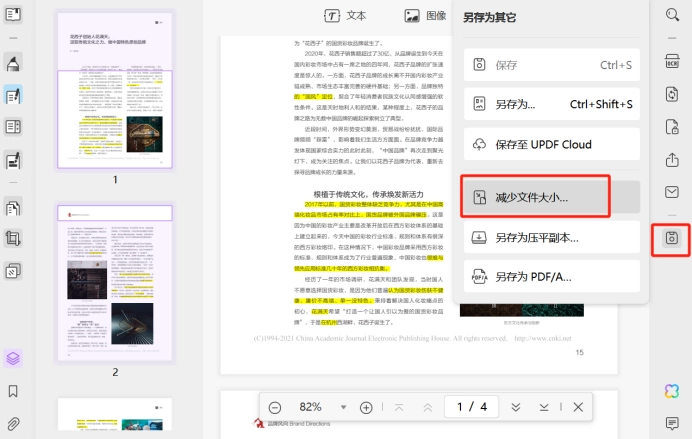Open the Watermark and background tool icon
This screenshot has height=439, width=692.
point(13,271)
